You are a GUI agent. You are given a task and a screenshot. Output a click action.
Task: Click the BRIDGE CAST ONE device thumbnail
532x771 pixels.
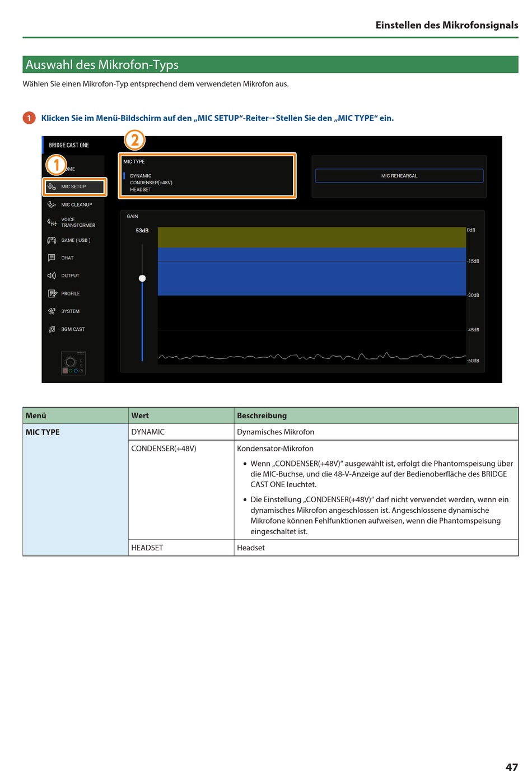73,363
